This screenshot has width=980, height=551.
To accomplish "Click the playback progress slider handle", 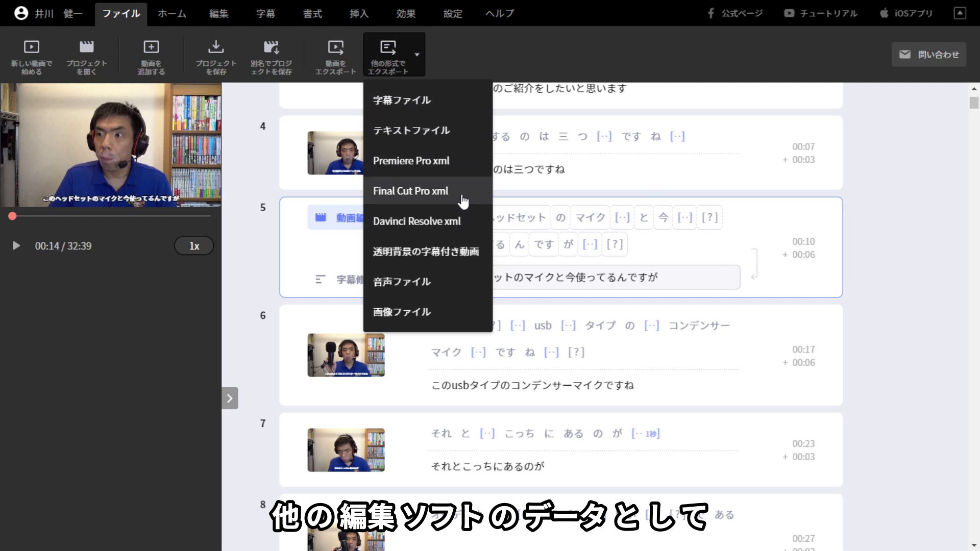I will (12, 216).
